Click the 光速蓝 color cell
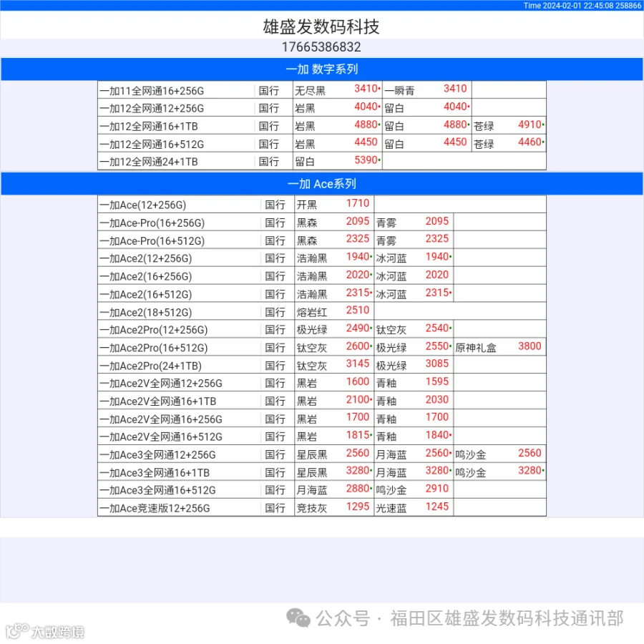Image resolution: width=644 pixels, height=644 pixels. point(391,509)
